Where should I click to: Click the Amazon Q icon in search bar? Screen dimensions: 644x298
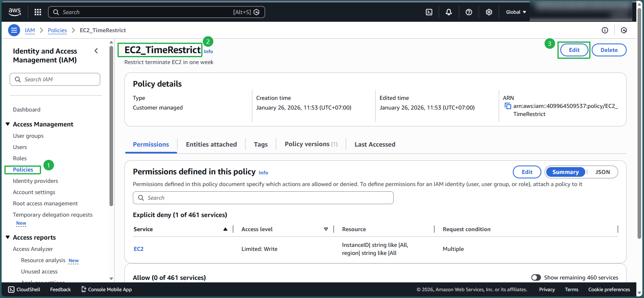[256, 12]
